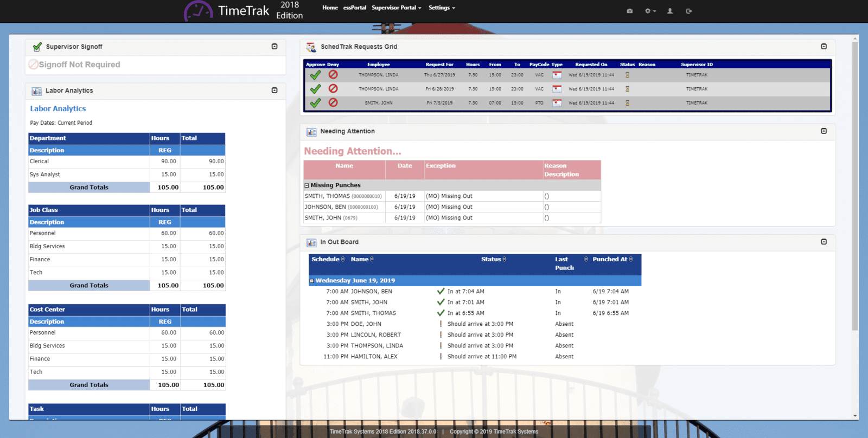Click the TimeTrak clock logo

(x=198, y=11)
